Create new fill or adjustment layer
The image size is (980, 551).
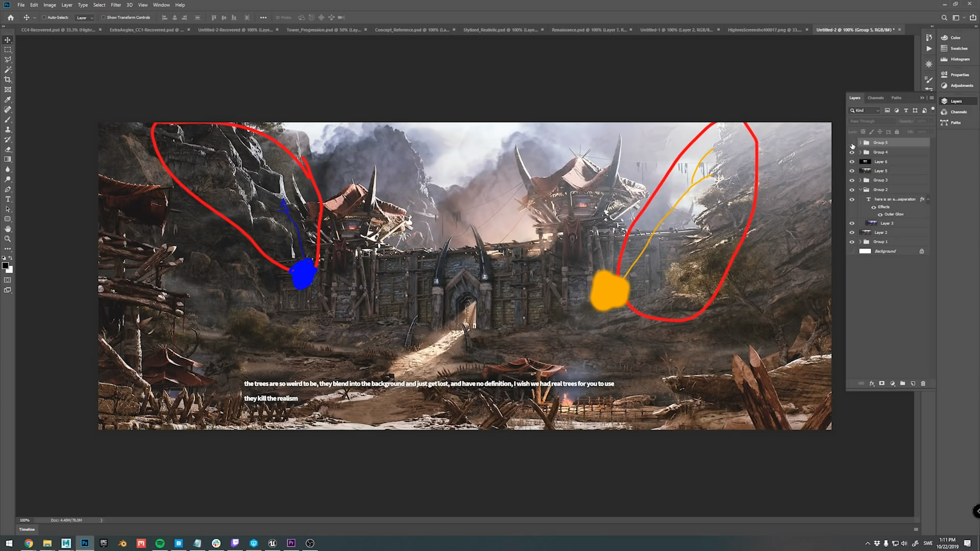point(892,383)
